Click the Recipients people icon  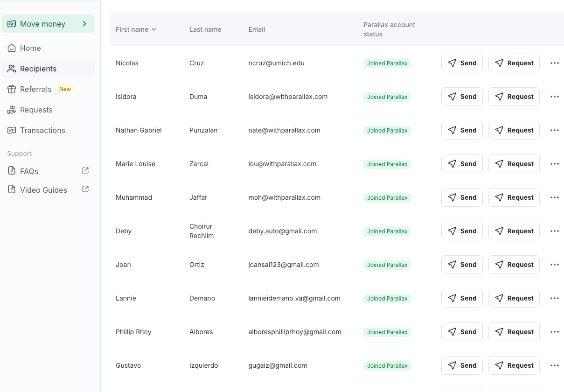click(x=12, y=69)
